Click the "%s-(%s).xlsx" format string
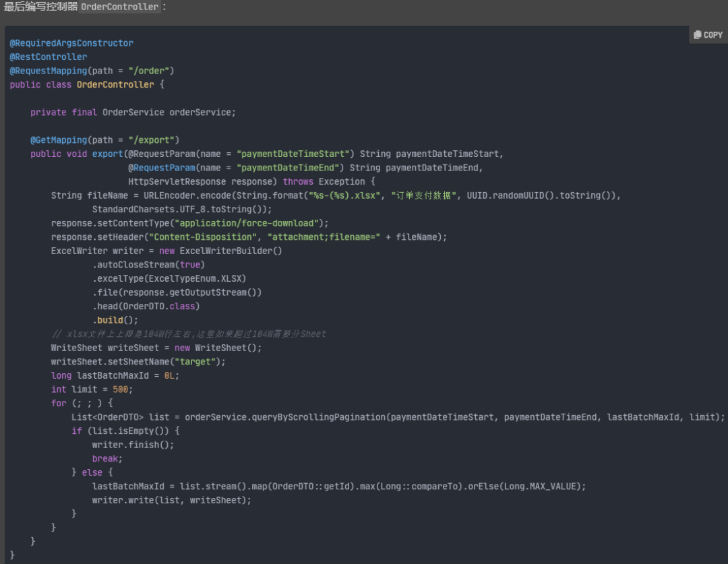 pyautogui.click(x=344, y=195)
